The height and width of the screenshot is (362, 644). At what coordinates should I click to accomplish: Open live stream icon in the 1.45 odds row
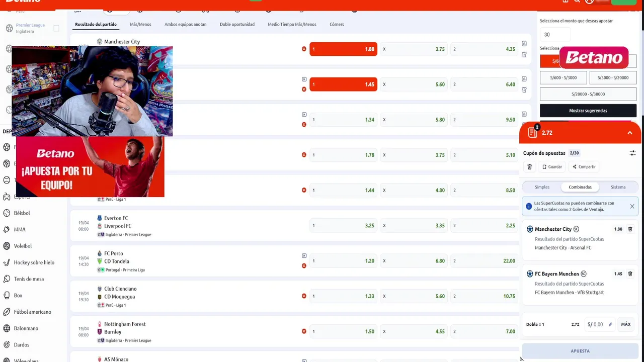[304, 79]
